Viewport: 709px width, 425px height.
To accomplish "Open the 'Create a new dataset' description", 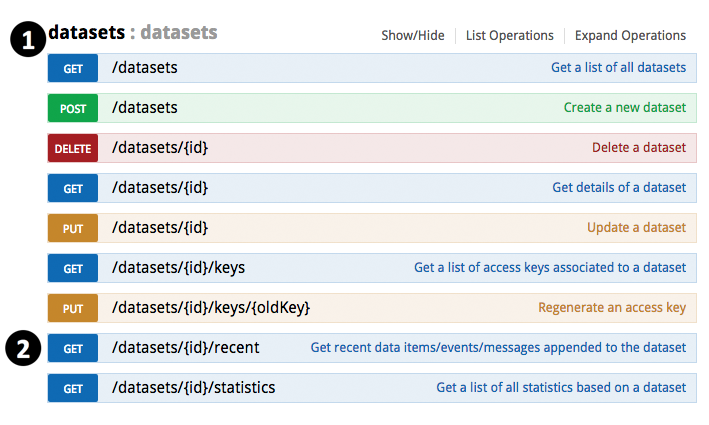I will (624, 108).
